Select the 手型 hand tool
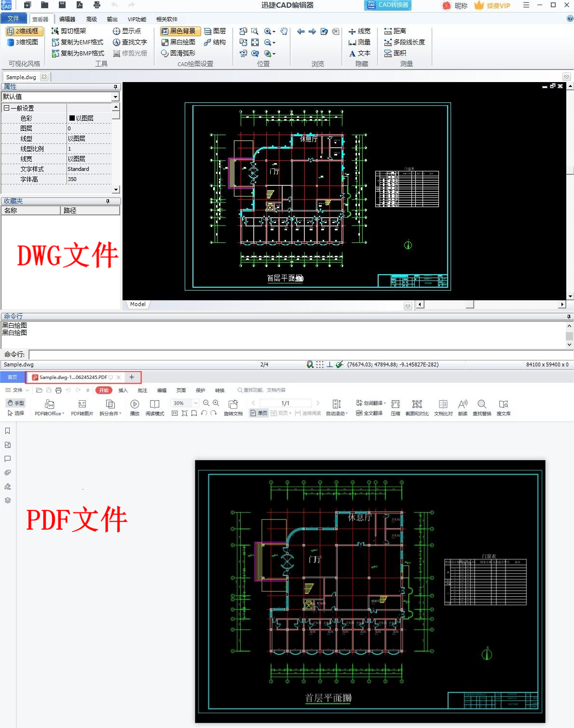Image resolution: width=574 pixels, height=728 pixels. point(15,402)
